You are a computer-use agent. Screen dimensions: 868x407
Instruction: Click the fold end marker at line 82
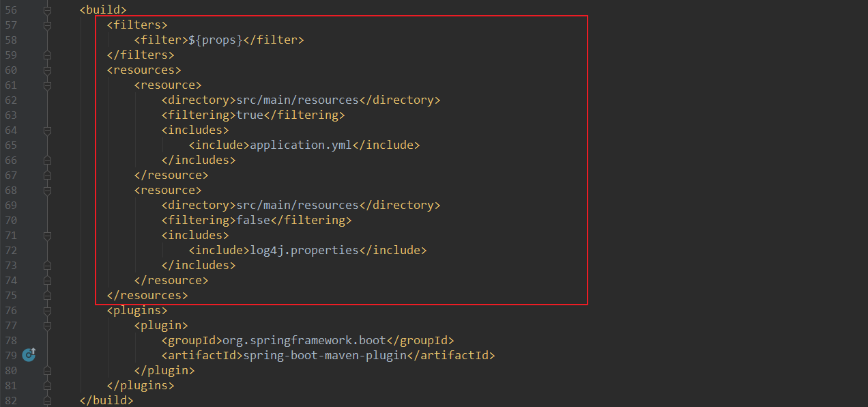(x=47, y=401)
